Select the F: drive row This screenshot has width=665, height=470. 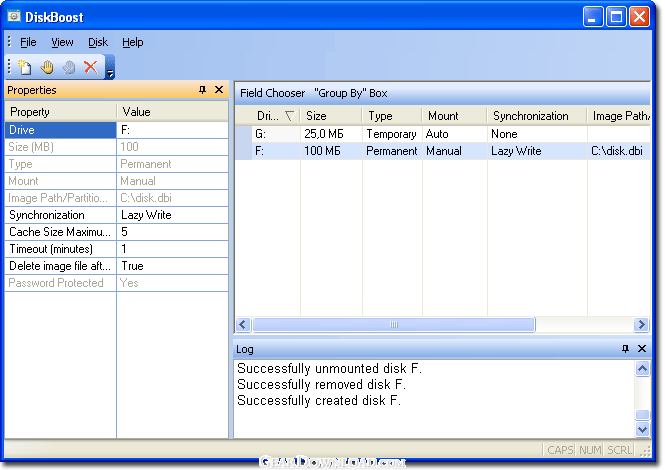click(442, 151)
